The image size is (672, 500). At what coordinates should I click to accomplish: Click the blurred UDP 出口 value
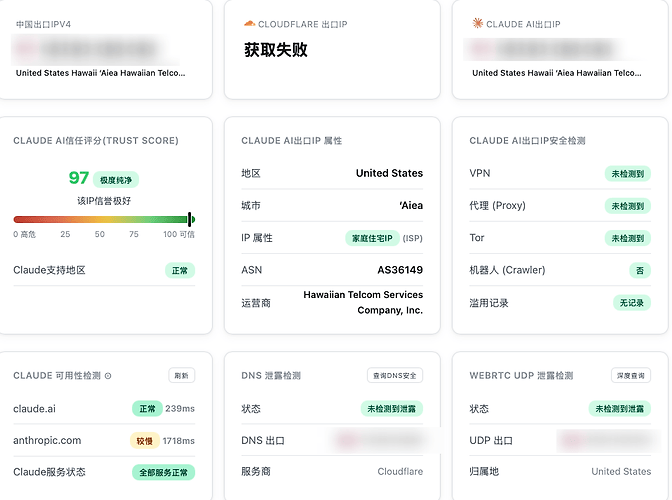click(x=608, y=440)
